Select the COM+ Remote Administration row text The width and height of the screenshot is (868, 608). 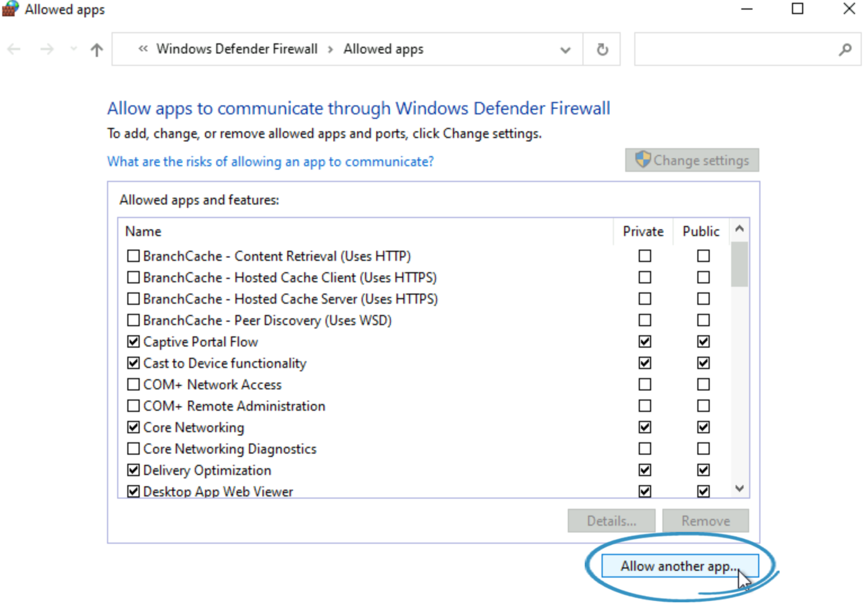tap(234, 406)
